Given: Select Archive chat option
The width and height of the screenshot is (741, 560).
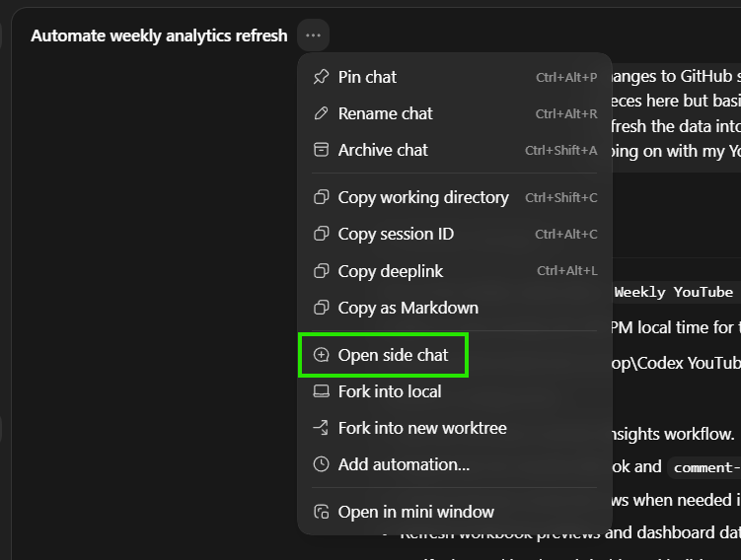Looking at the screenshot, I should (455, 150).
